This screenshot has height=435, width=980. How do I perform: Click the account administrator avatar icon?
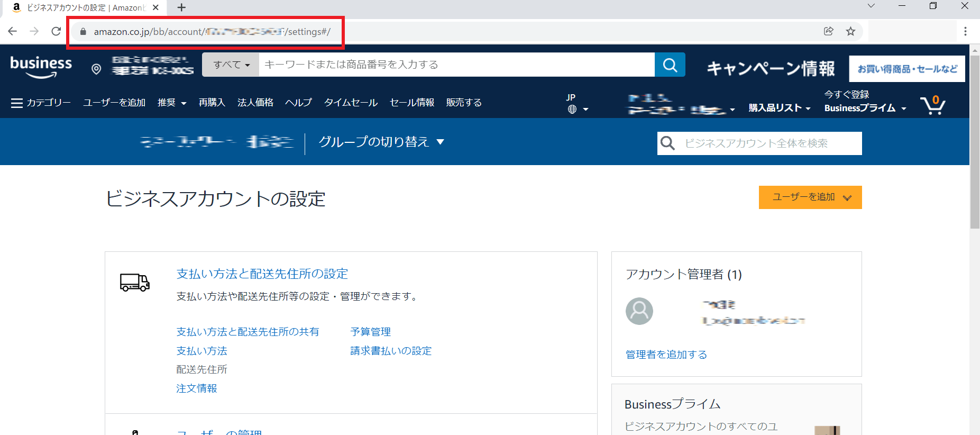pyautogui.click(x=639, y=311)
